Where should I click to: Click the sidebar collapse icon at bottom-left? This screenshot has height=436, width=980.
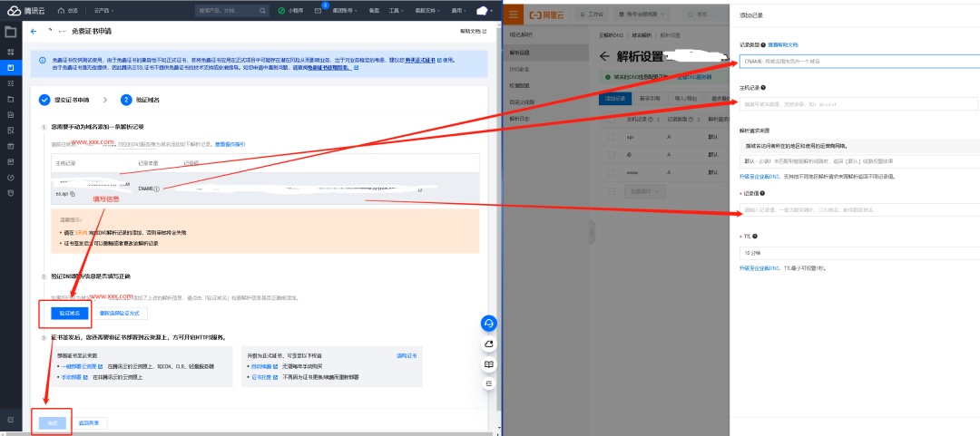10,419
